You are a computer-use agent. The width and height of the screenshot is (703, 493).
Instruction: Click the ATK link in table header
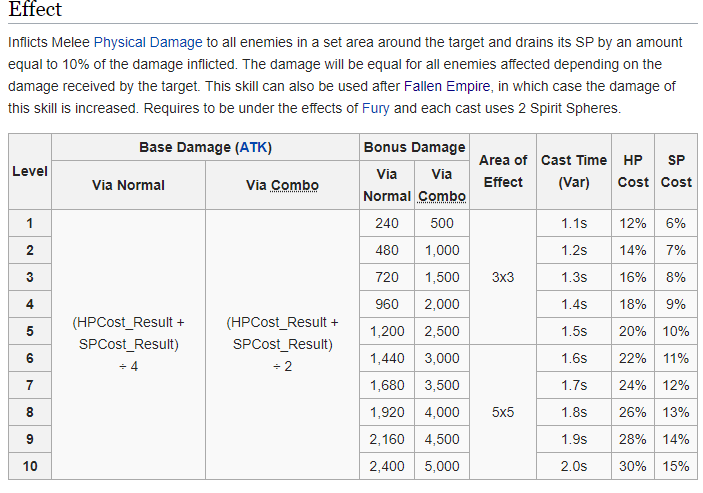click(253, 147)
